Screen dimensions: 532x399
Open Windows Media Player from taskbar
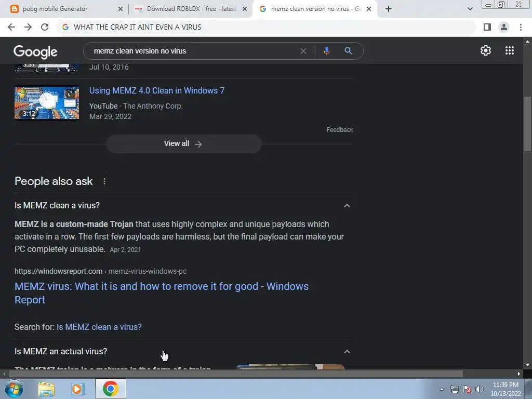(78, 389)
